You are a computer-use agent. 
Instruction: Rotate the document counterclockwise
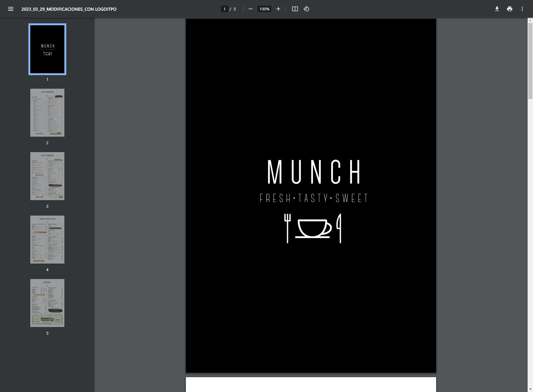click(x=306, y=9)
